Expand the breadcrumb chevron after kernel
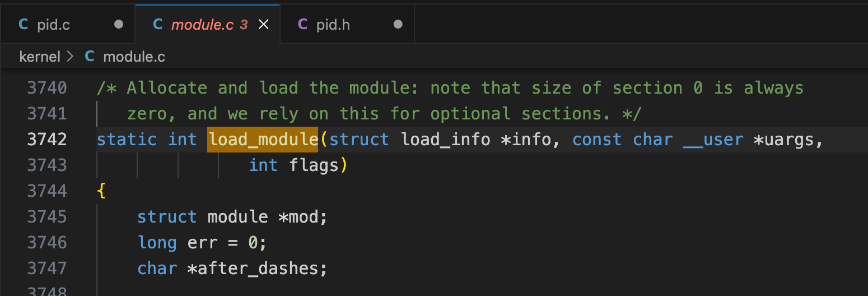The image size is (868, 296). point(70,57)
